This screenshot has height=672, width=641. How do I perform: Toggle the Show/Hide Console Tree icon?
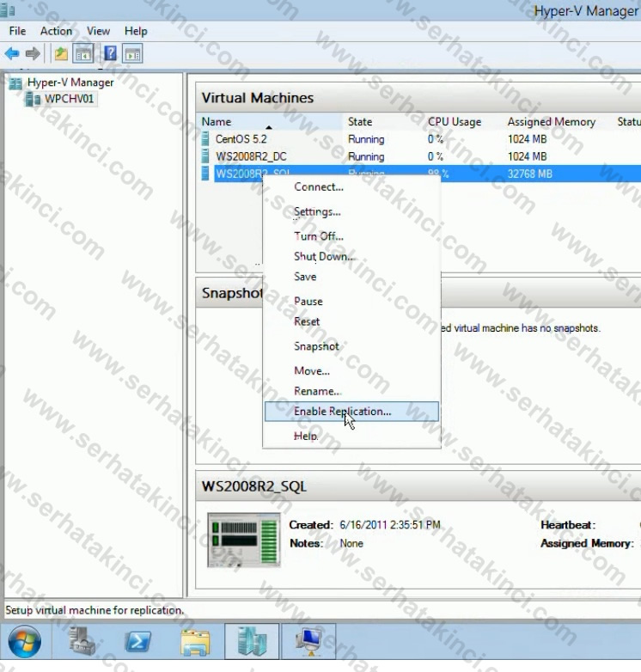click(x=83, y=54)
